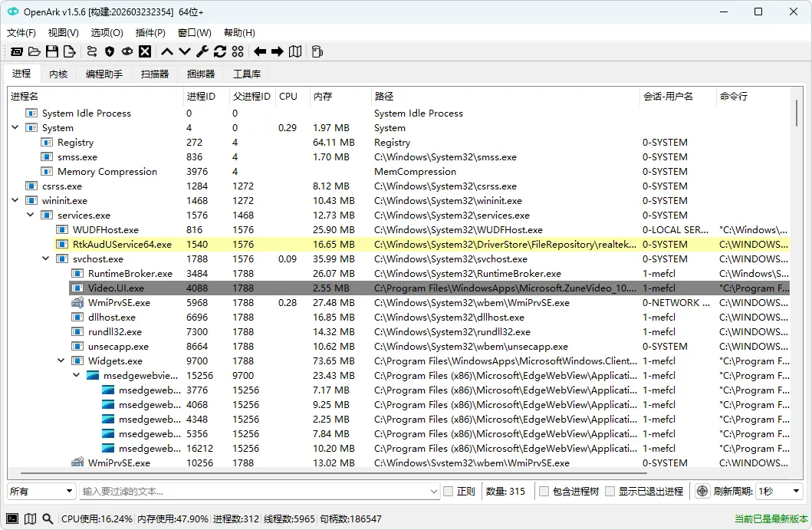This screenshot has width=812, height=530.
Task: Click the route-path toolbar icon
Action: (92, 51)
